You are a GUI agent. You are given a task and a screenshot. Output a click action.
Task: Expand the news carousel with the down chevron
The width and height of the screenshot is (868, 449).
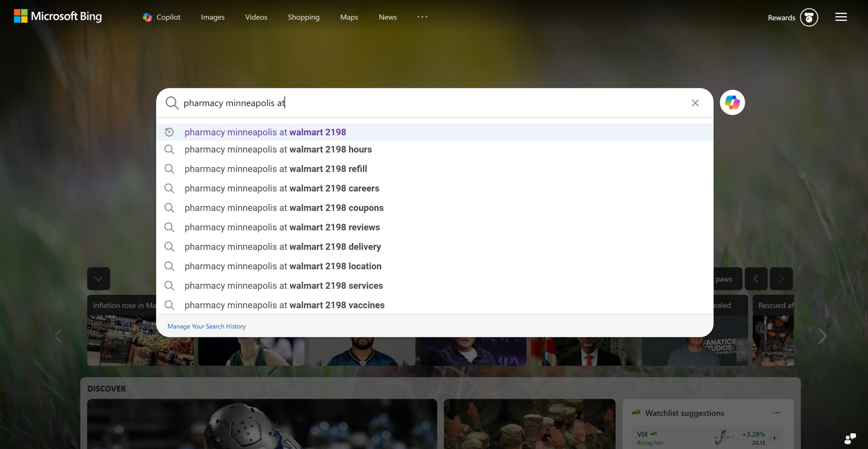coord(98,279)
